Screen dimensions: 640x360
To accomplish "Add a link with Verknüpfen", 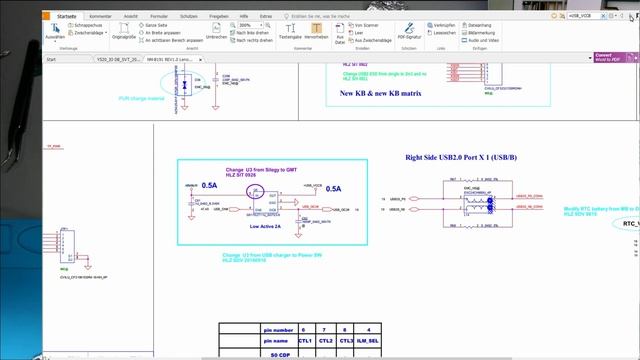I will (441, 25).
